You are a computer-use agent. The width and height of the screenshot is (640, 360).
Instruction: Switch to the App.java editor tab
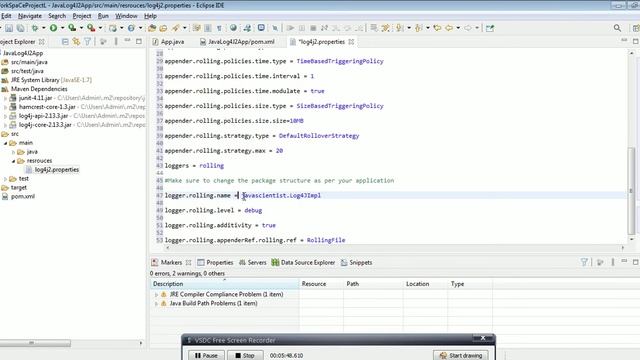[168, 42]
